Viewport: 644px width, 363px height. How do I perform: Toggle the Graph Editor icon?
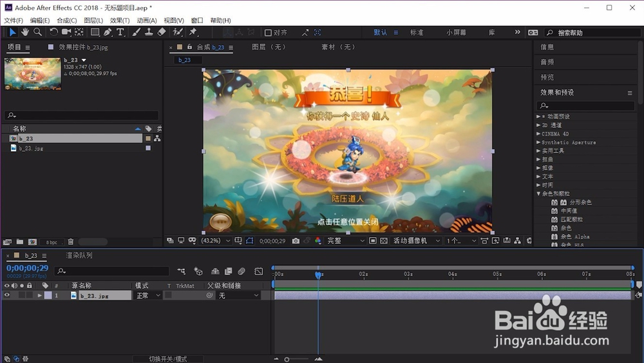pos(259,271)
